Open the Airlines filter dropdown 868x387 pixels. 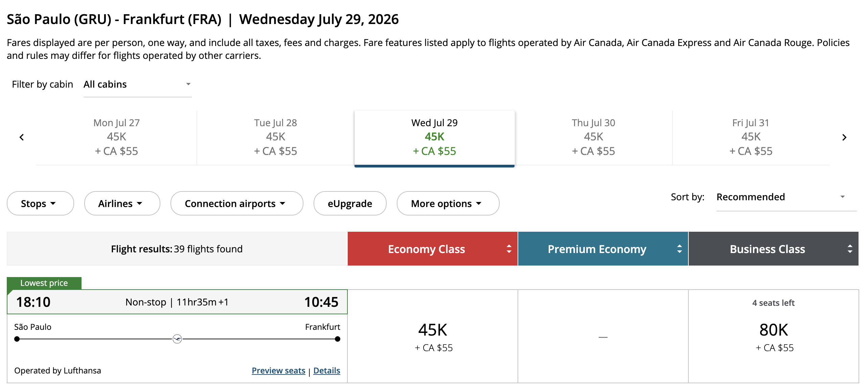tap(122, 204)
